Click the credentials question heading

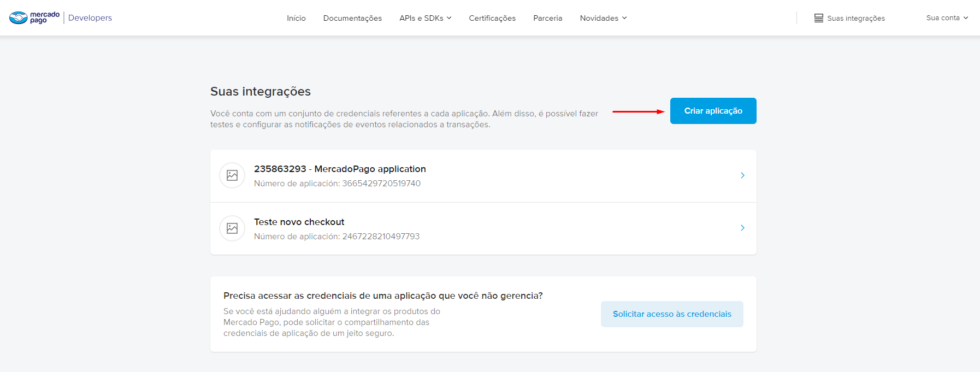383,296
